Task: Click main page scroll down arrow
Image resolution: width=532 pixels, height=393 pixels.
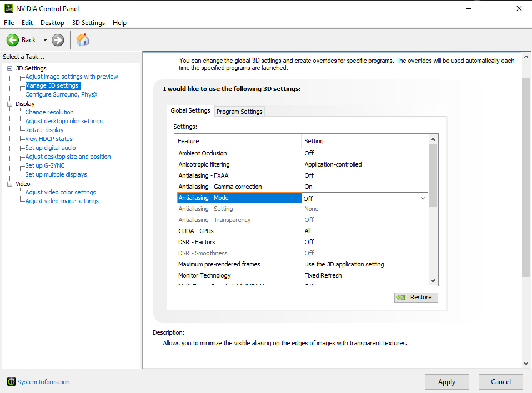Action: (x=526, y=364)
